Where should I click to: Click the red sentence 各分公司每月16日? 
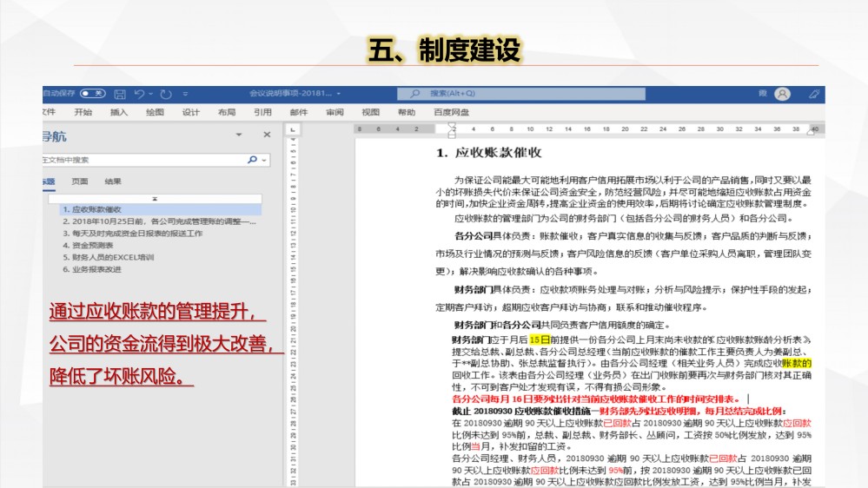[596, 399]
